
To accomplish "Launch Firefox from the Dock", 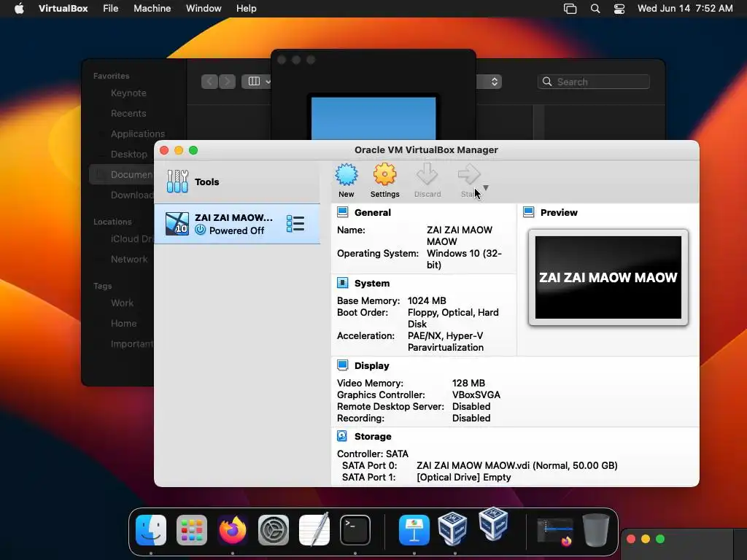I will [x=233, y=529].
